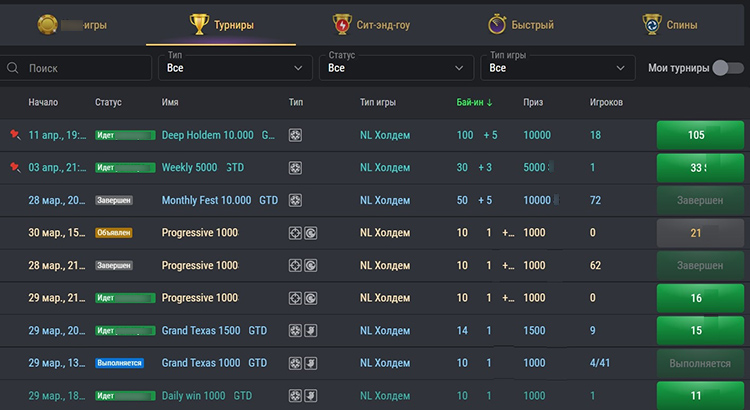Viewport: 750px width, 410px height.
Task: Click the magnifier icon in the search field
Action: coord(14,69)
